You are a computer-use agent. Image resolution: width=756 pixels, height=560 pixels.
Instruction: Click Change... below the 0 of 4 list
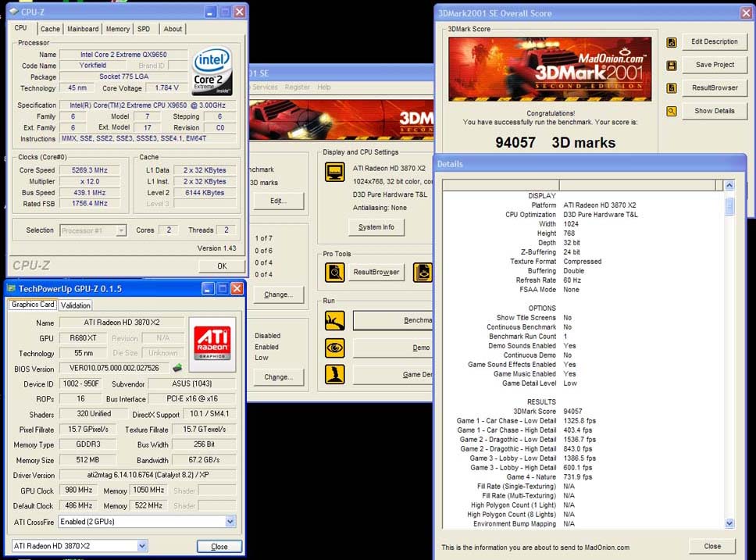(279, 294)
